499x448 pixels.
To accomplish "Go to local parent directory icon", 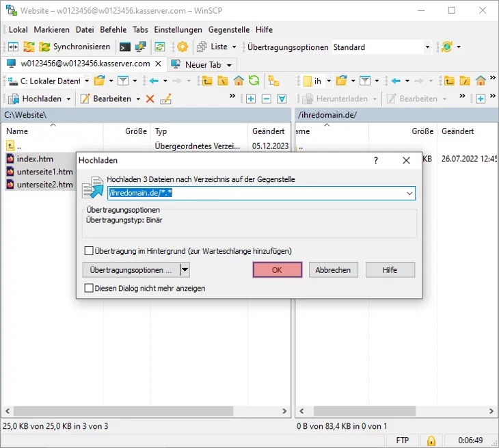I will coord(207,81).
